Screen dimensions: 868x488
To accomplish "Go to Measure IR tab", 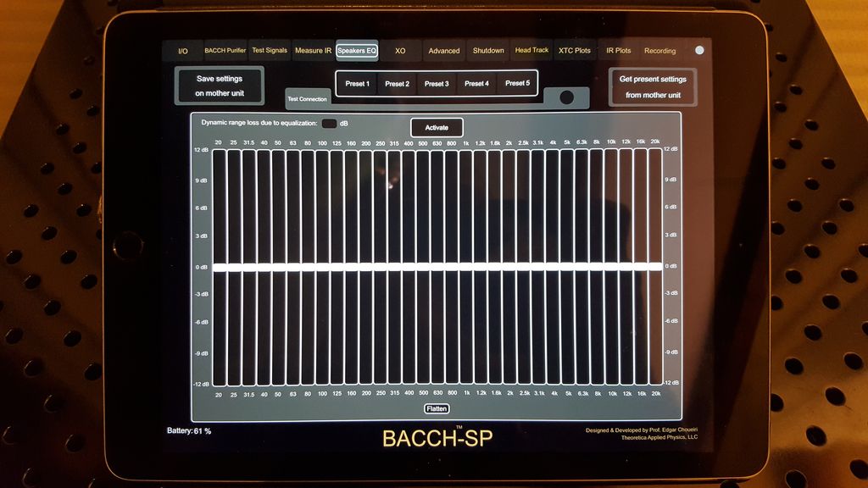I will (x=313, y=50).
